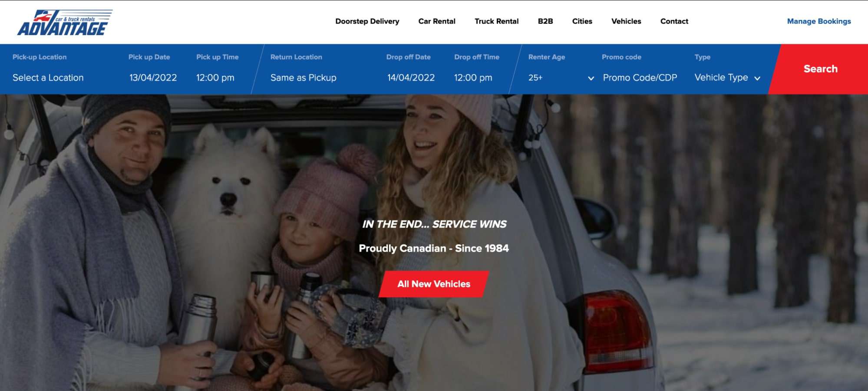Viewport: 868px width, 391px height.
Task: Open the drop off date 14/04/2022
Action: click(x=411, y=78)
